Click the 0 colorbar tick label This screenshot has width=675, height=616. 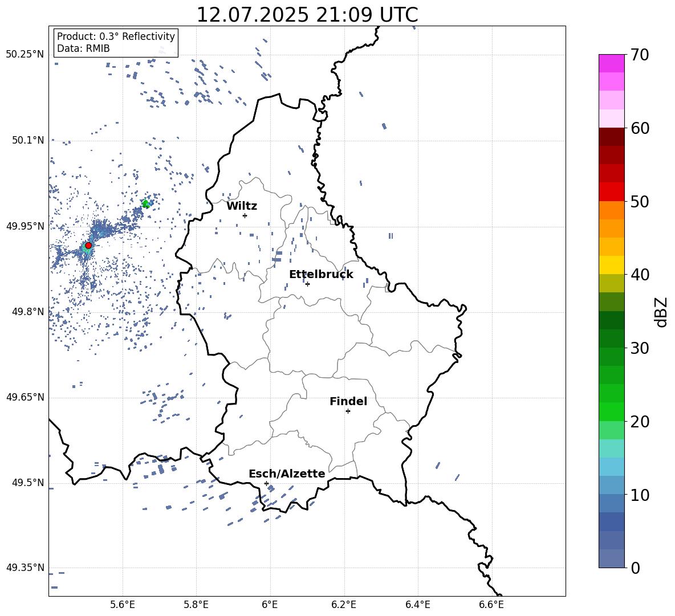(635, 568)
